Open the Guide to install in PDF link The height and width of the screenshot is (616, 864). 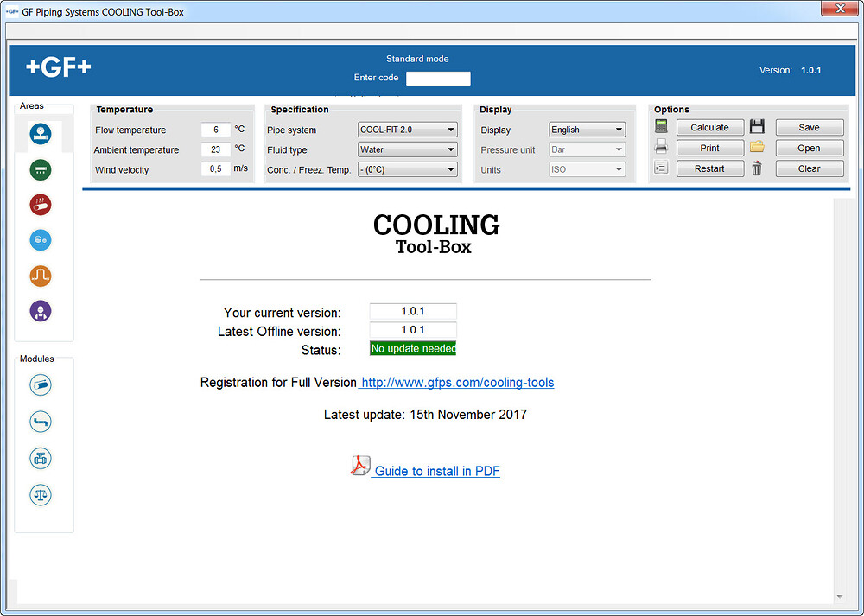point(437,471)
